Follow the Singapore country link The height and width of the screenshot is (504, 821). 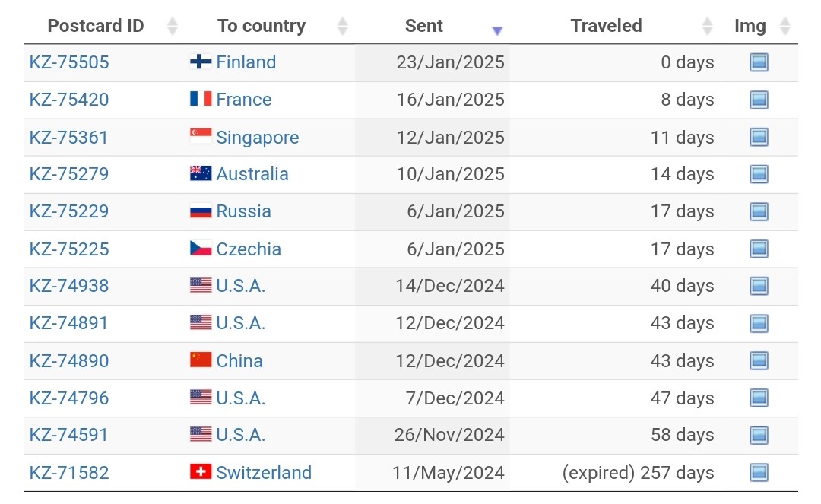coord(258,138)
